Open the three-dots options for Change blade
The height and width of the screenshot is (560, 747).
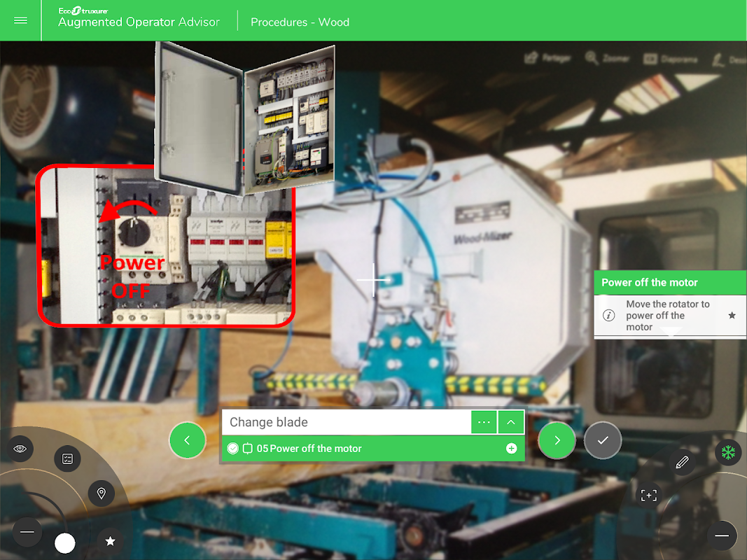click(x=484, y=422)
